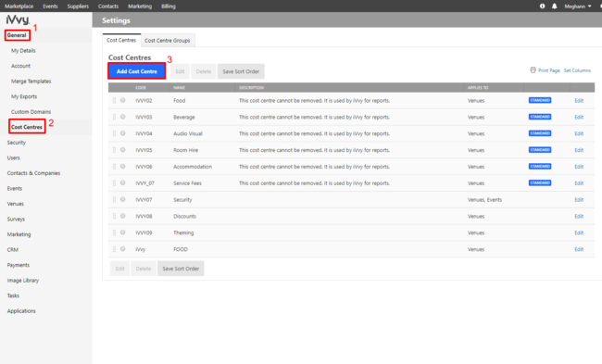Click Edit link on Security row
The height and width of the screenshot is (364, 602).
pyautogui.click(x=579, y=200)
